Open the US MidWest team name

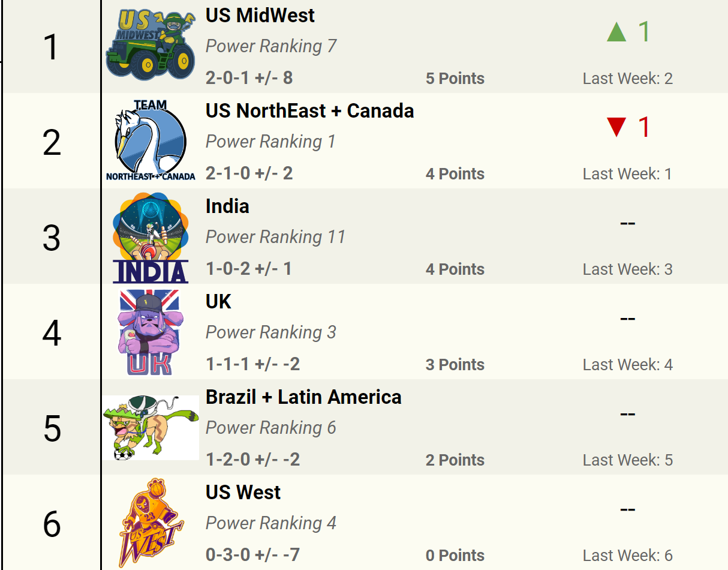pos(260,16)
